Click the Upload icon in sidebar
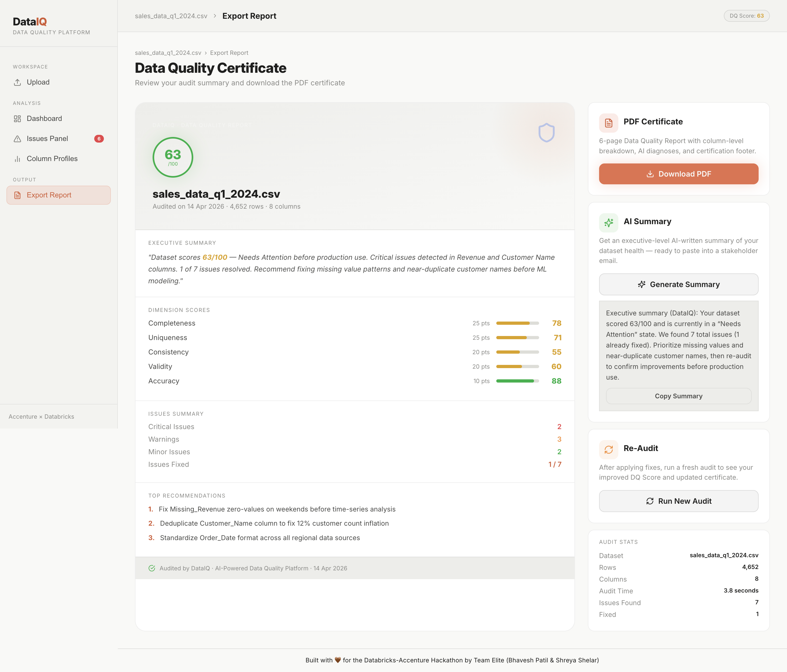Screen dimensions: 787x672 click(x=17, y=82)
